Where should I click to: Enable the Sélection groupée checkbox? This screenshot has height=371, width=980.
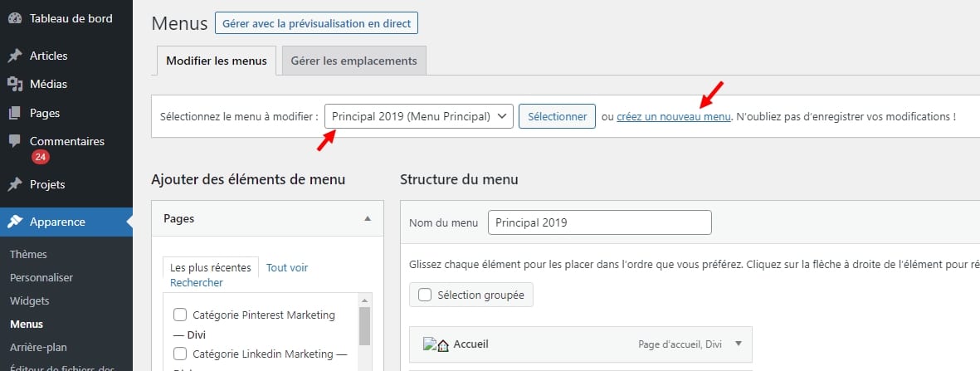[x=425, y=295]
